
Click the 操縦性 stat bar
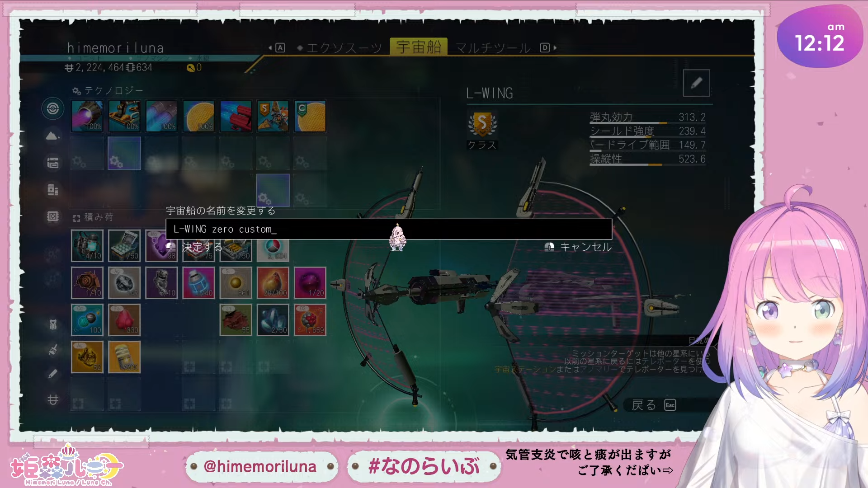tap(647, 159)
